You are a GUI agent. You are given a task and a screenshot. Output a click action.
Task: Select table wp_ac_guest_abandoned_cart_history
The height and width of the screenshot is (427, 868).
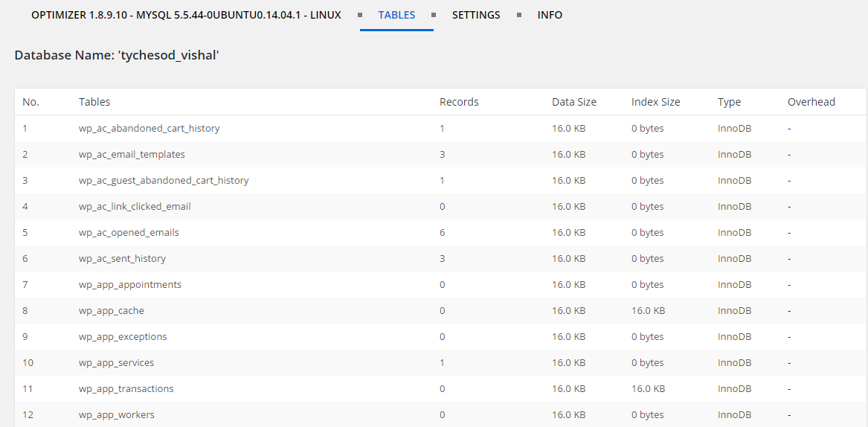(164, 181)
